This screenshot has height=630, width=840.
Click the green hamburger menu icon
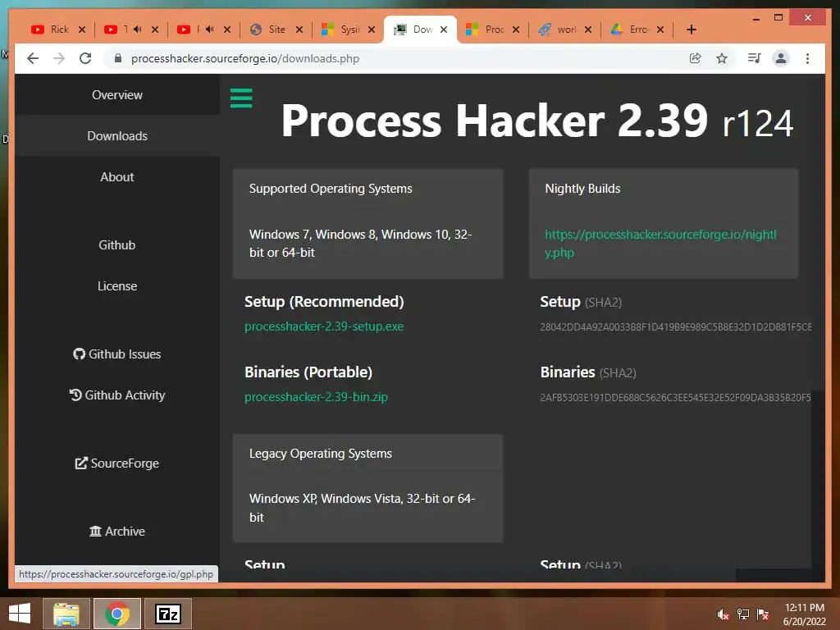(241, 98)
